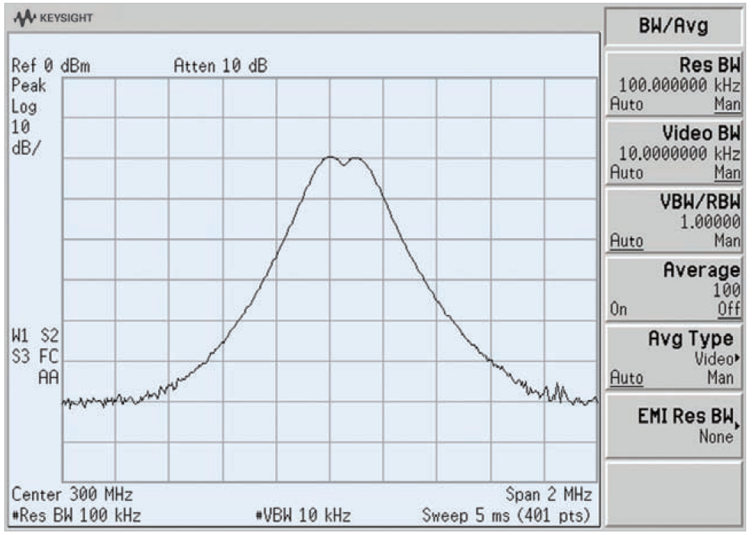Click the blank bottom softkey
The height and width of the screenshot is (535, 756).
click(674, 493)
